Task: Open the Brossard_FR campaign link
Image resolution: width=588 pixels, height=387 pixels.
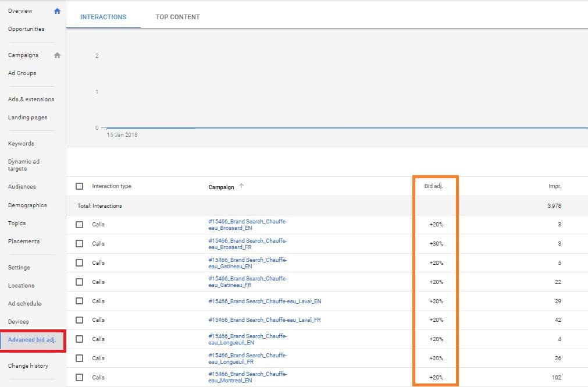Action: [247, 244]
